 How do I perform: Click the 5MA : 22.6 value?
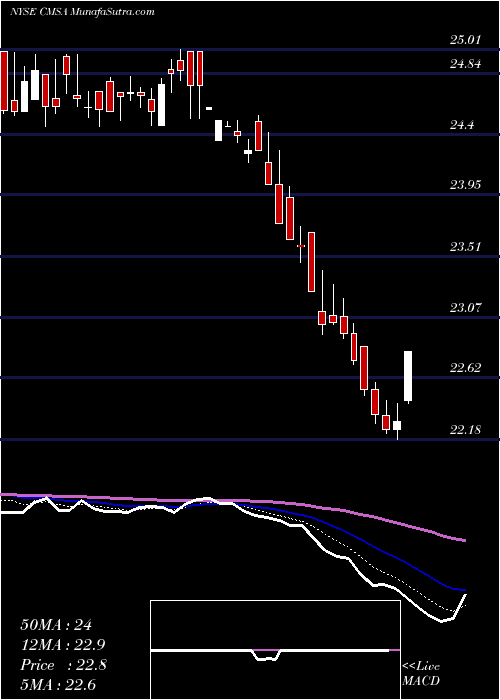coord(59,684)
